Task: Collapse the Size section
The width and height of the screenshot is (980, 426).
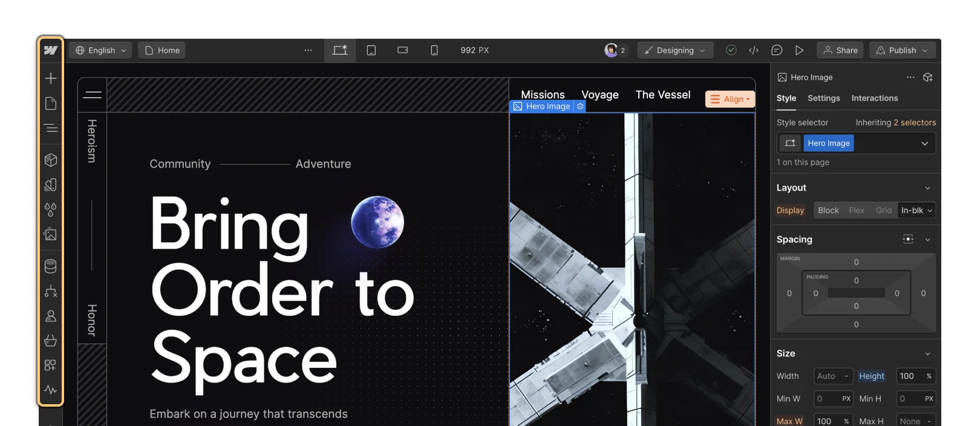Action: pyautogui.click(x=927, y=354)
